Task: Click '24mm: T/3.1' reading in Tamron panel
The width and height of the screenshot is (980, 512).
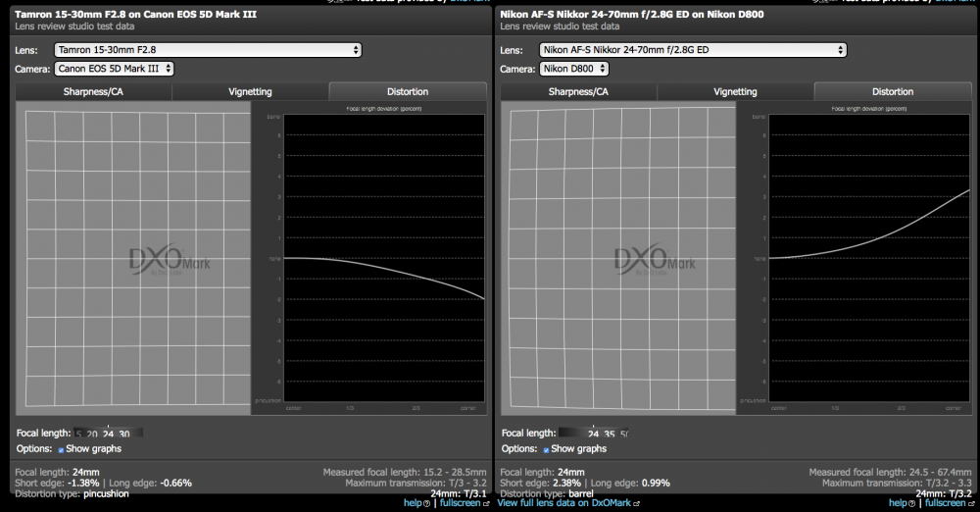Action: pos(458,493)
